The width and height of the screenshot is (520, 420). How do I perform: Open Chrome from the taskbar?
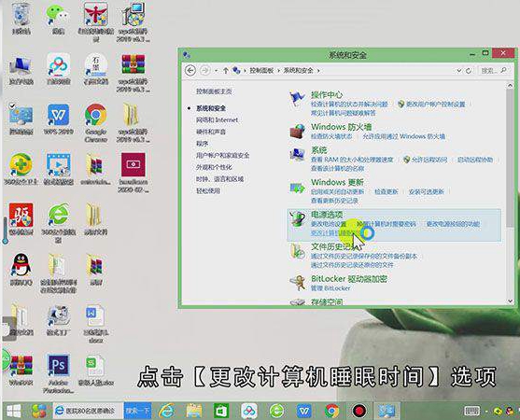tap(331, 411)
